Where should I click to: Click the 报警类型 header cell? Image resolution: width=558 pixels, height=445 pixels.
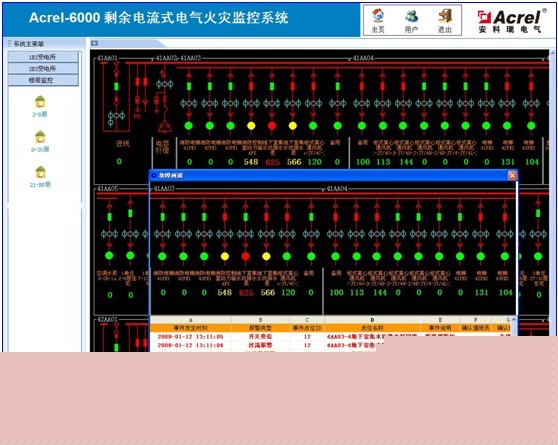260,328
